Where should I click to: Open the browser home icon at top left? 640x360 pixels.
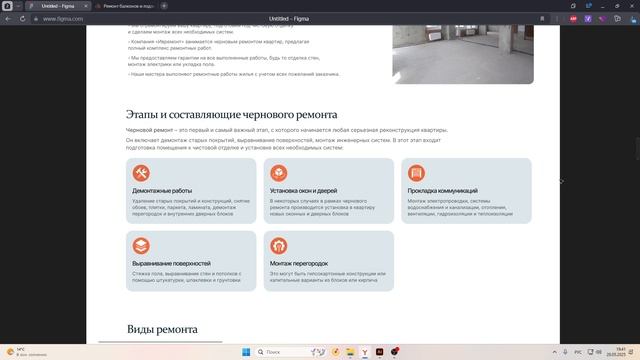pos(7,6)
